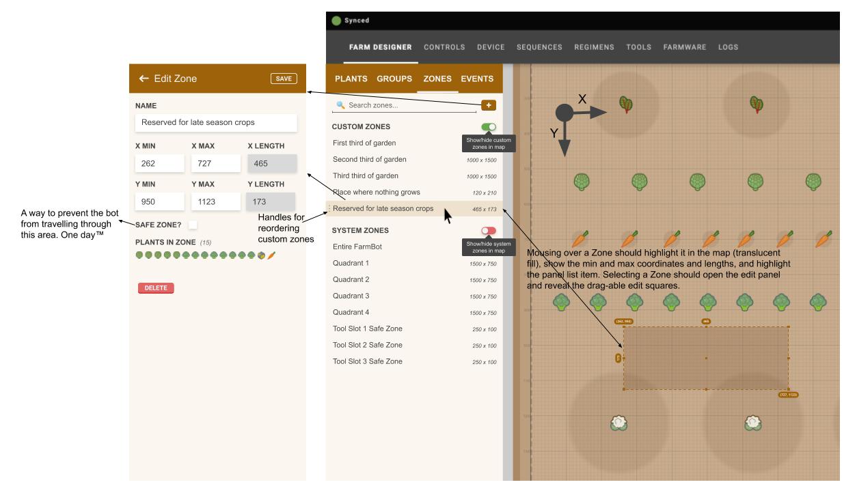Click top-right corner handle of selected zone

click(789, 326)
